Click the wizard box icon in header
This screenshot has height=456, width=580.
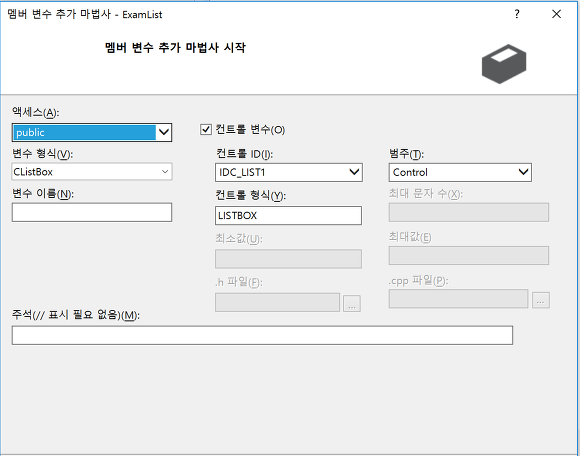[x=504, y=64]
